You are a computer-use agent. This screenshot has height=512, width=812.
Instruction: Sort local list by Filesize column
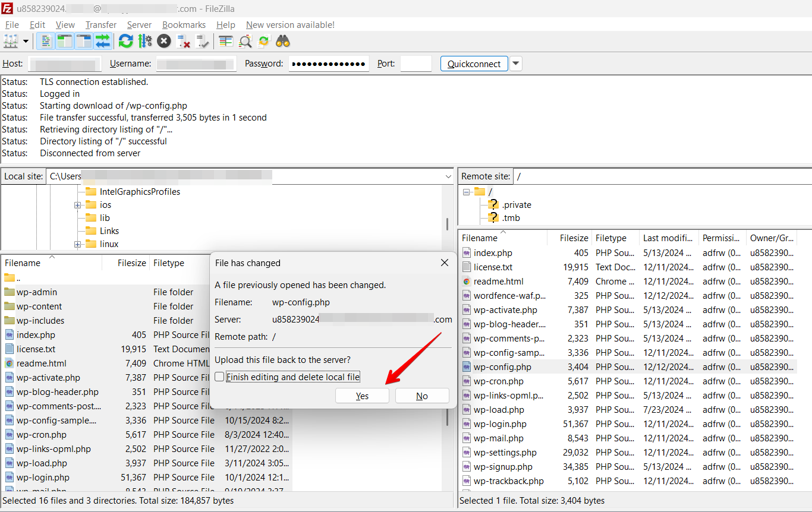pyautogui.click(x=126, y=263)
